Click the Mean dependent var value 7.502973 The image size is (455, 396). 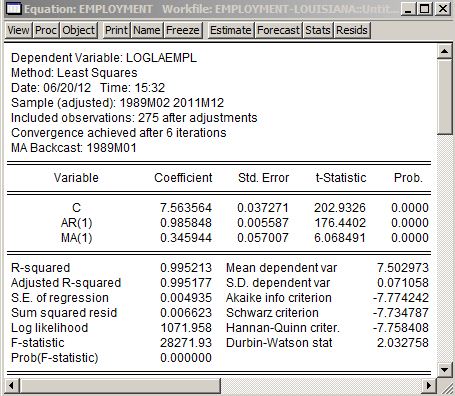pyautogui.click(x=403, y=268)
